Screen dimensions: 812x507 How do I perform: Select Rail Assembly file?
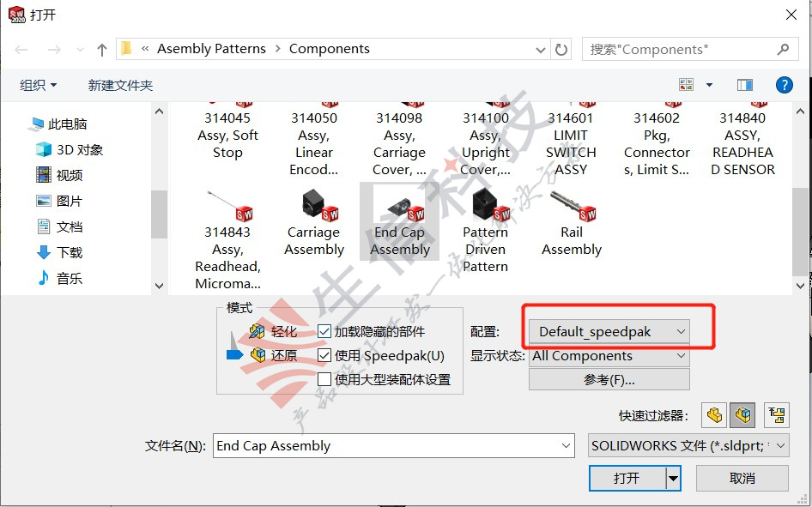(x=571, y=222)
